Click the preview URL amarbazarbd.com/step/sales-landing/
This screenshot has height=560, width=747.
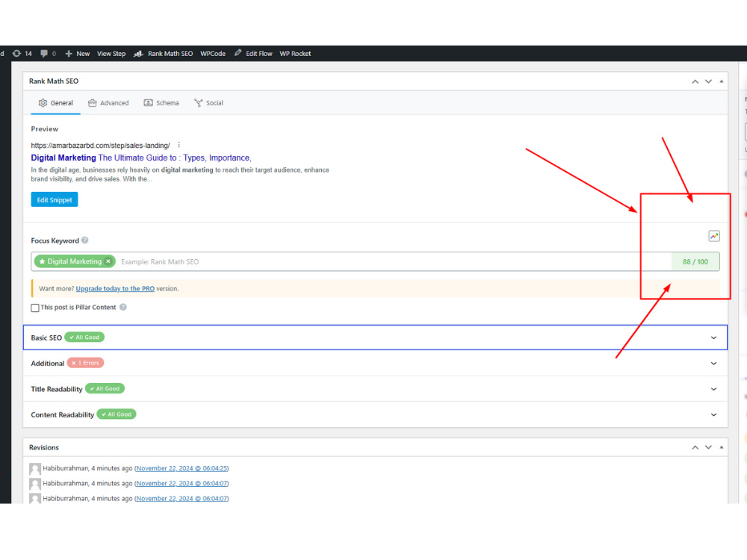pyautogui.click(x=101, y=146)
